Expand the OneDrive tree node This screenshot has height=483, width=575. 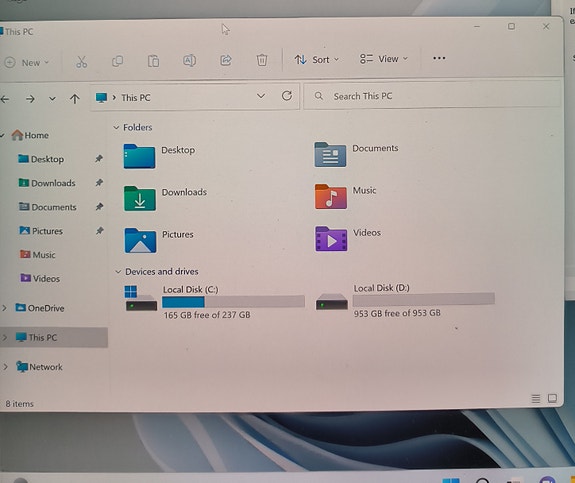pyautogui.click(x=4, y=308)
